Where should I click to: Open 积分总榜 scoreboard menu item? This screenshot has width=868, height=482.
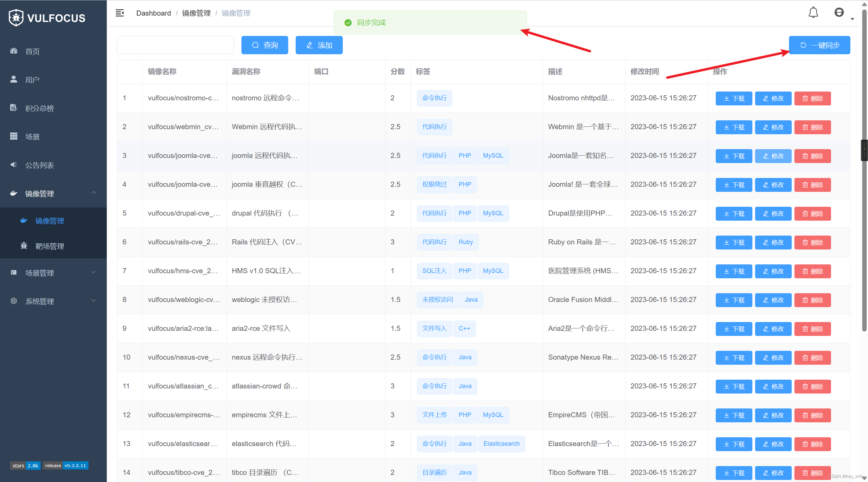[39, 108]
